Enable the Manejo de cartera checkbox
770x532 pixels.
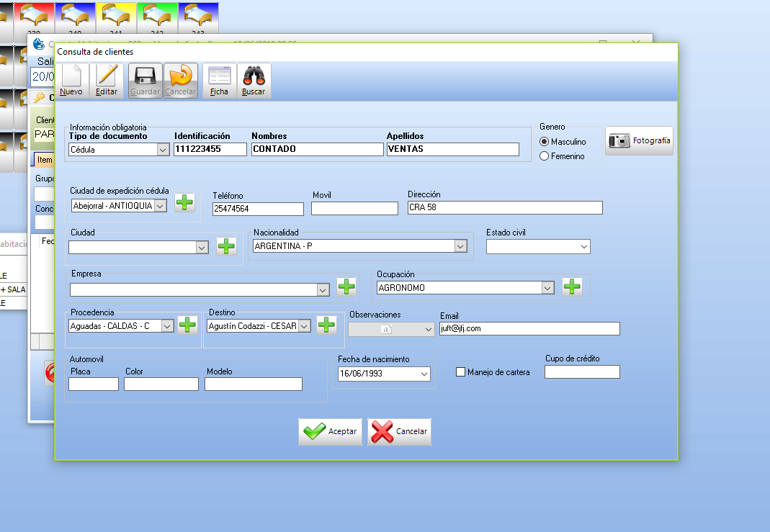click(x=461, y=372)
